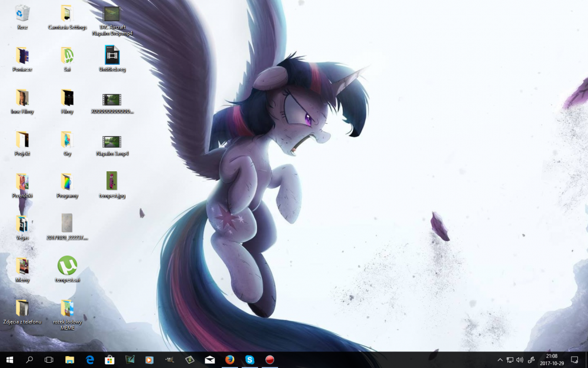
Task: Open the Camtasia Settings folder
Action: (x=67, y=14)
